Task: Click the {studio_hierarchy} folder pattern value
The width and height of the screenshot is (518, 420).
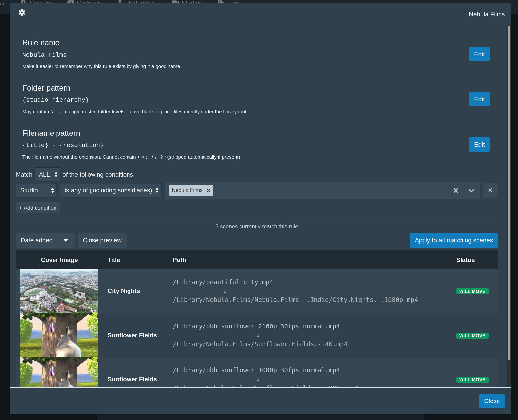Action: click(x=55, y=100)
